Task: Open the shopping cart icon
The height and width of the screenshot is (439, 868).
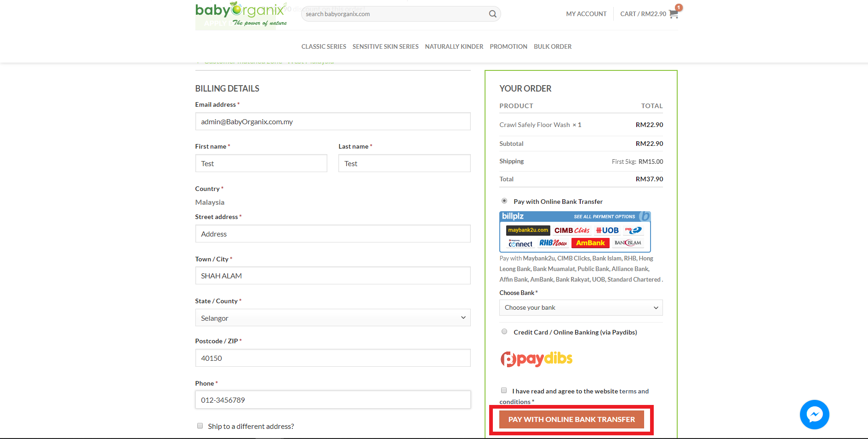Action: pos(674,14)
